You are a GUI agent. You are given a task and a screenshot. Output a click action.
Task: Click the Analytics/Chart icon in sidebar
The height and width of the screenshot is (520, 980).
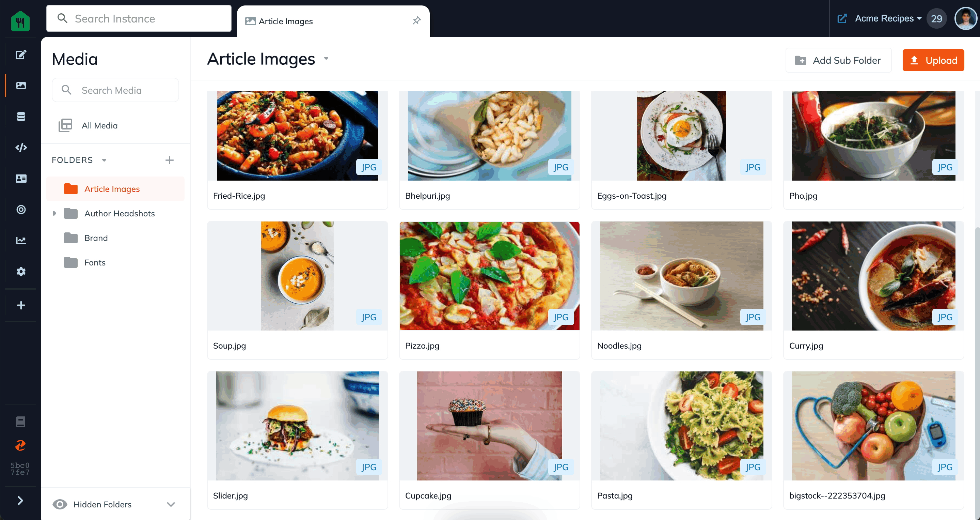[20, 241]
